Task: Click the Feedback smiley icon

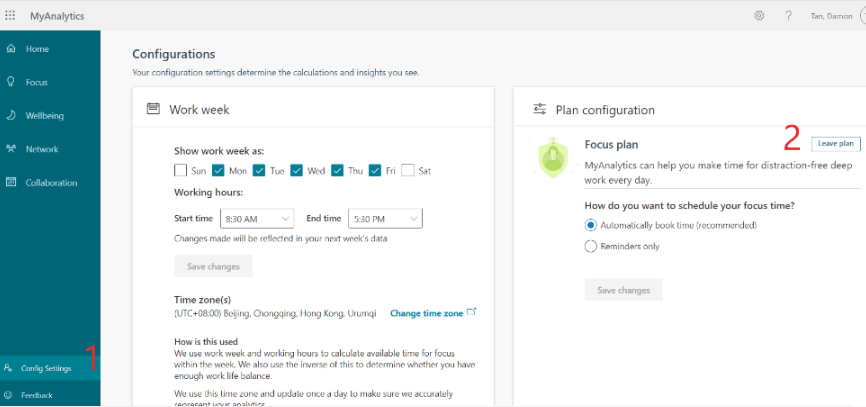Action: 8,395
